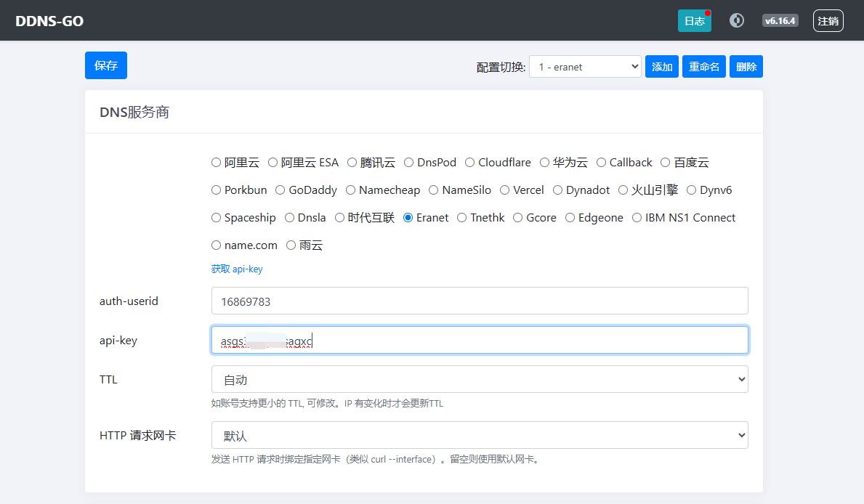
Task: Select the Eranet radio button
Action: click(408, 218)
